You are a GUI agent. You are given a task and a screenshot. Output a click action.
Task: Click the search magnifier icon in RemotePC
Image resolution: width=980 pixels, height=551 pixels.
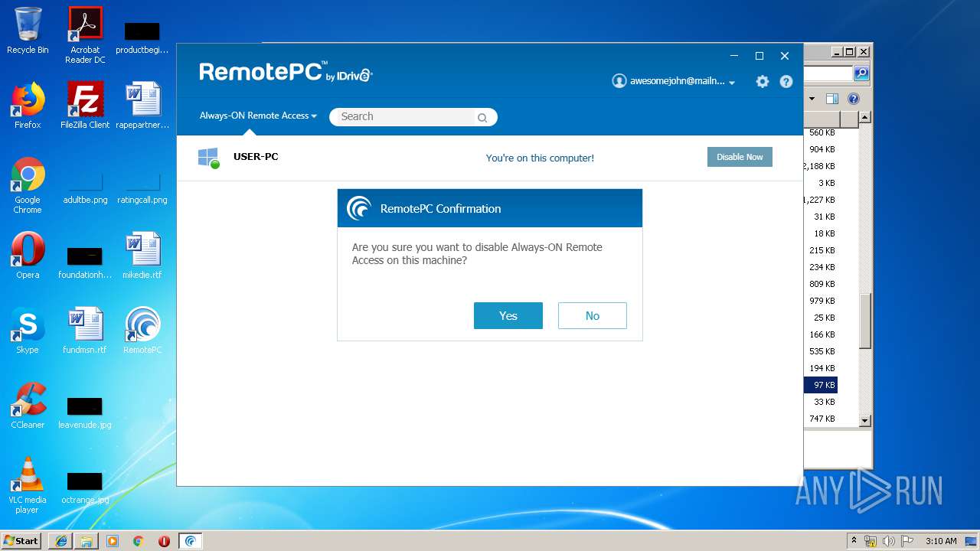tap(482, 117)
